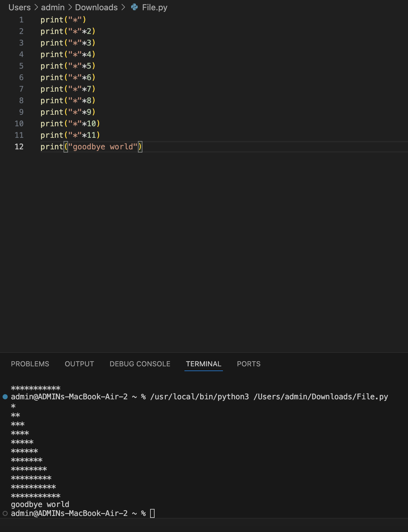This screenshot has width=408, height=532.
Task: Expand the Users breadcrumb folder
Action: click(x=20, y=7)
